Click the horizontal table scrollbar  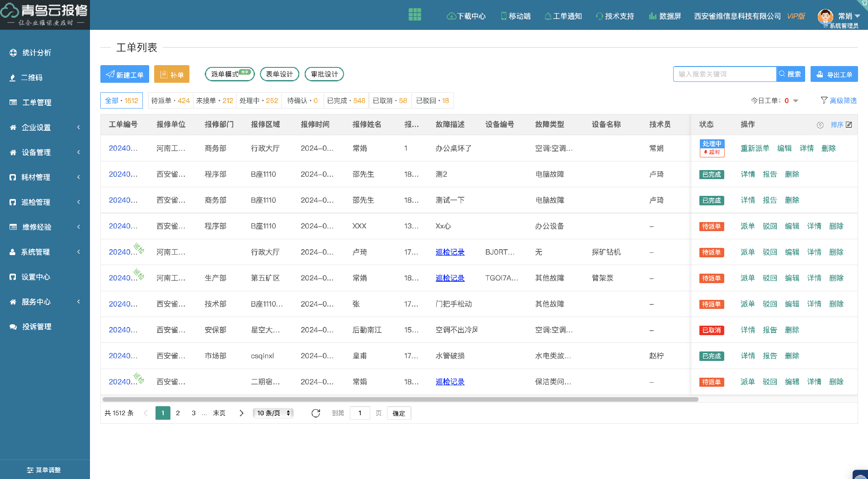pos(400,399)
